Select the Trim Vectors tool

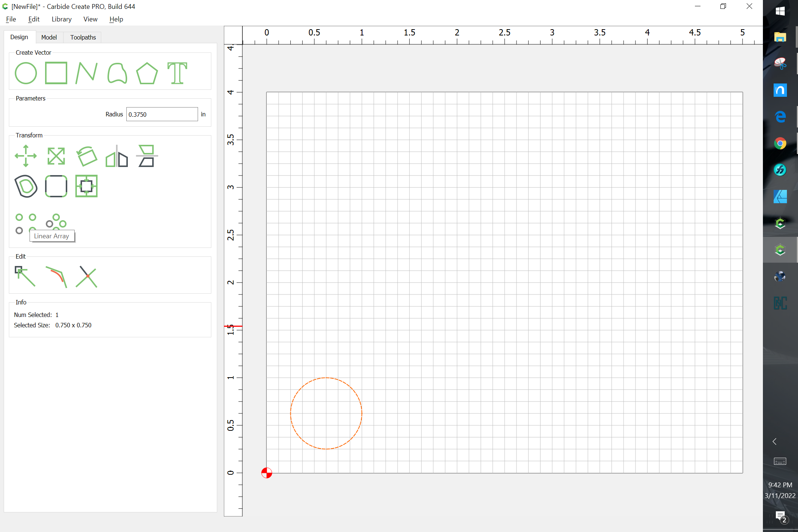pyautogui.click(x=86, y=276)
